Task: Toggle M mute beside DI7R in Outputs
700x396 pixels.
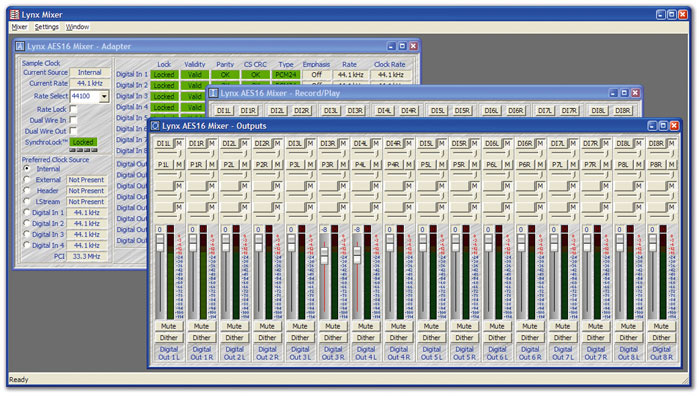Action: (x=606, y=143)
